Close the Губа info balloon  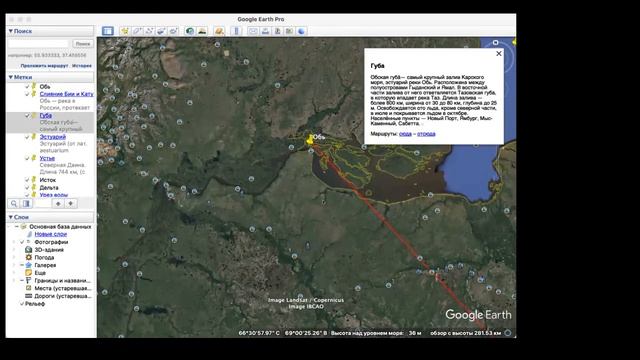499,53
